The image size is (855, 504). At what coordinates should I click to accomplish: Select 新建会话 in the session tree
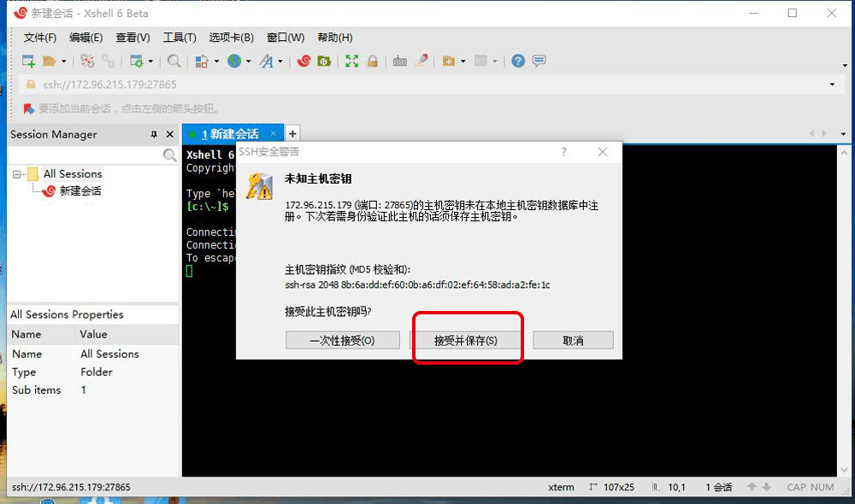click(x=80, y=191)
